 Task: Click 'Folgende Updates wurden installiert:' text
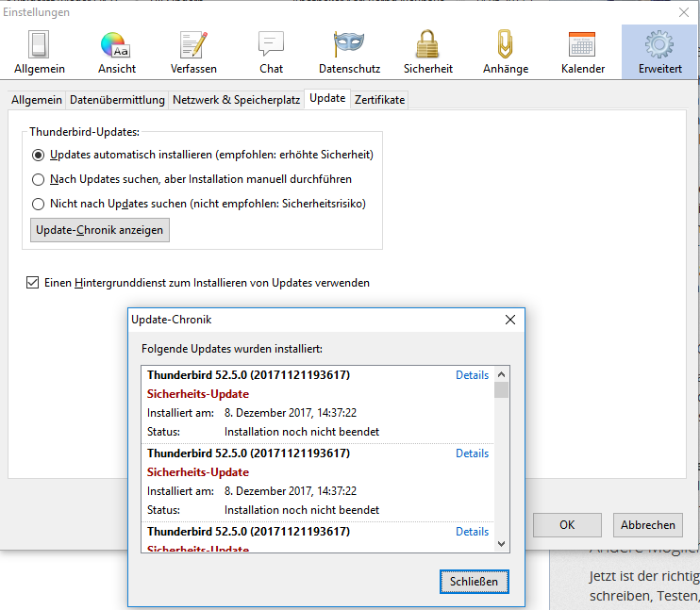click(x=232, y=349)
